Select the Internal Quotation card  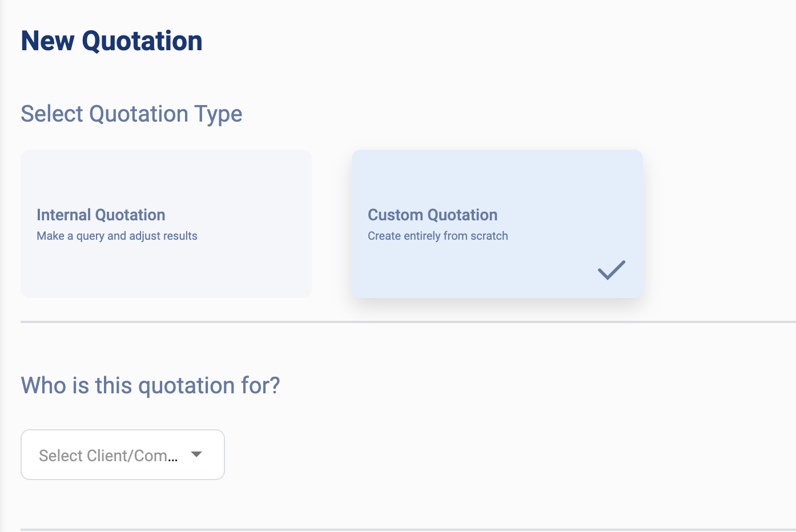tap(166, 223)
